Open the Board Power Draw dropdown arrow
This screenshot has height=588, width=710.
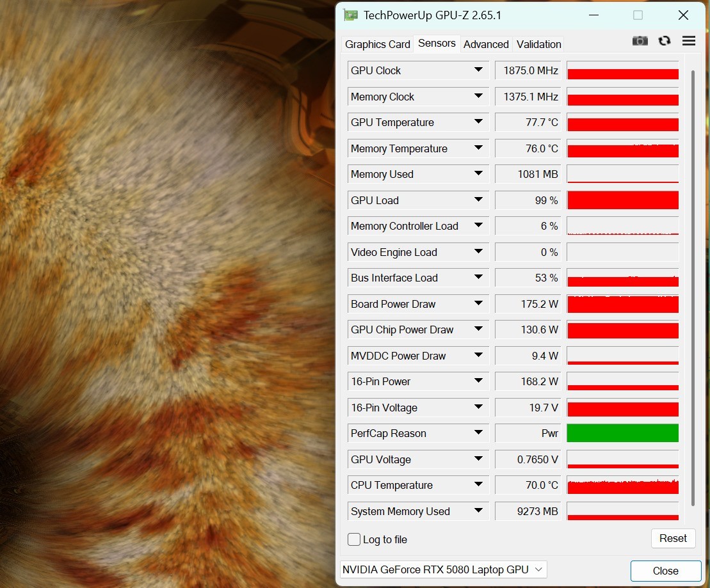[x=478, y=303]
